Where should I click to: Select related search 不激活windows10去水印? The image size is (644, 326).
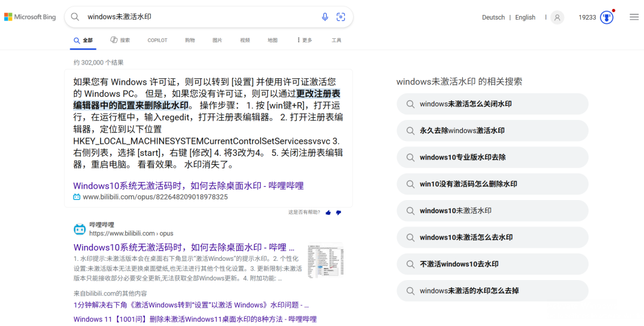(493, 265)
